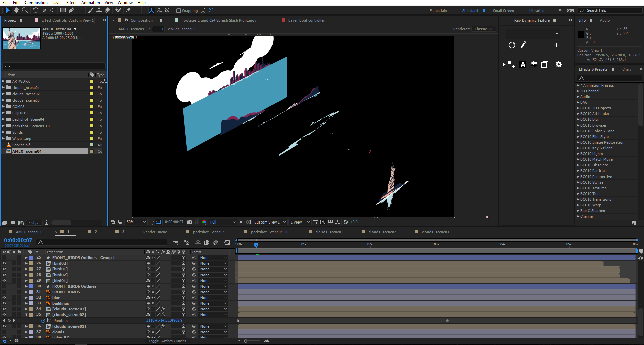This screenshot has width=644, height=345.
Task: Click the Composition Mini-Flowchart icon in timeline
Action: click(x=175, y=242)
